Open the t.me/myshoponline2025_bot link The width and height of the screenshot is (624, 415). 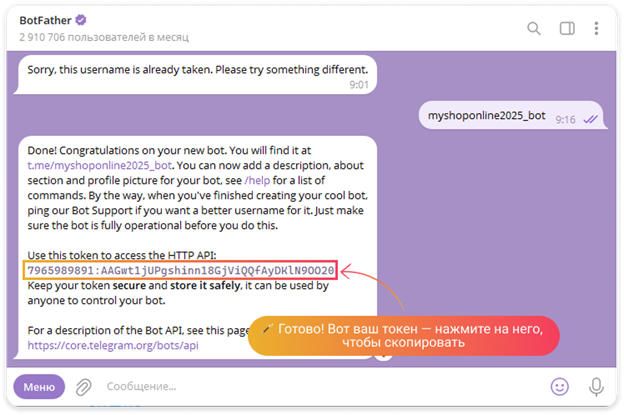100,165
